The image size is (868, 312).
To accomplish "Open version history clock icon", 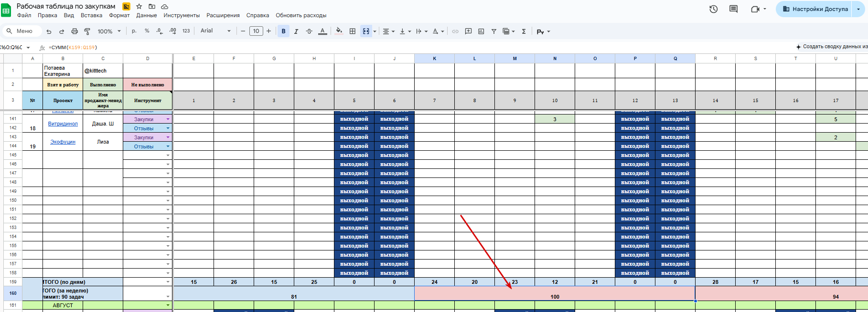I will pyautogui.click(x=714, y=9).
